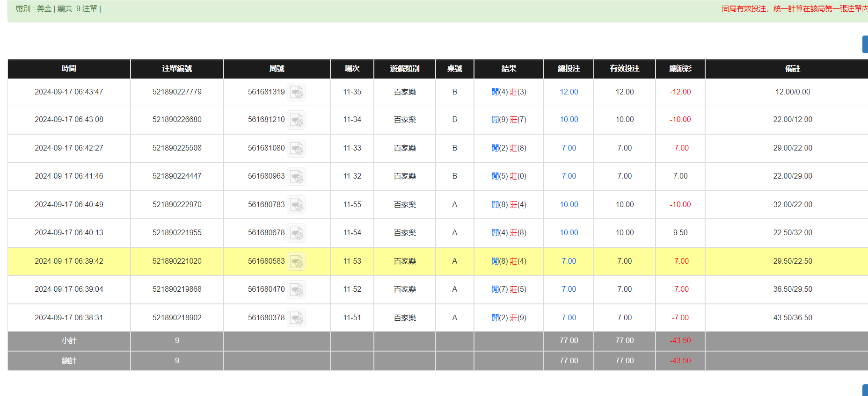
Task: Select the 結果 column header
Action: (509, 69)
